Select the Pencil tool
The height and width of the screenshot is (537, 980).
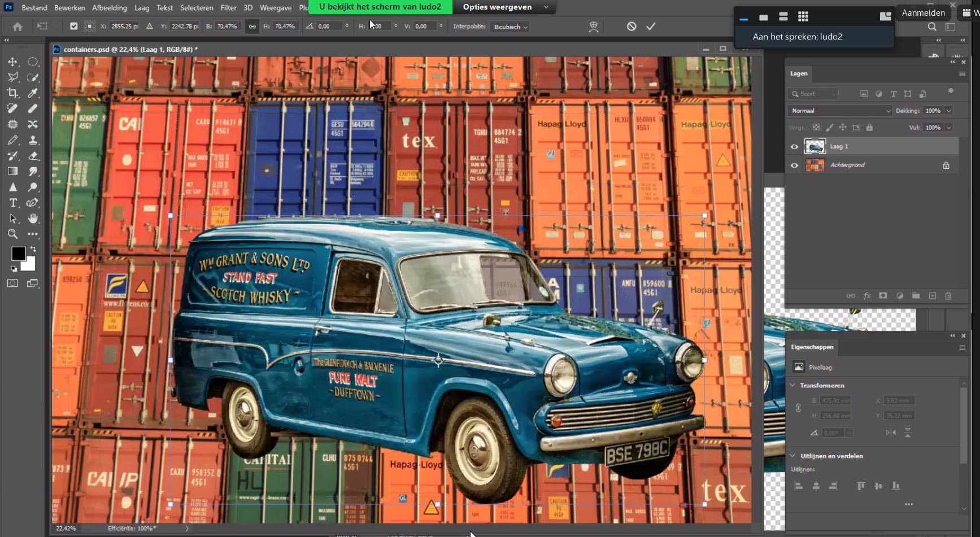pyautogui.click(x=12, y=140)
